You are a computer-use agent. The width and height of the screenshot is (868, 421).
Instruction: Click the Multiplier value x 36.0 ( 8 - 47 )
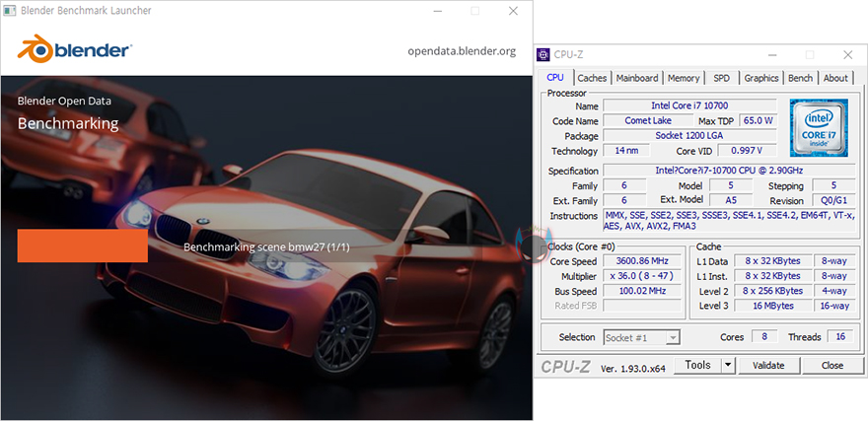coord(642,276)
